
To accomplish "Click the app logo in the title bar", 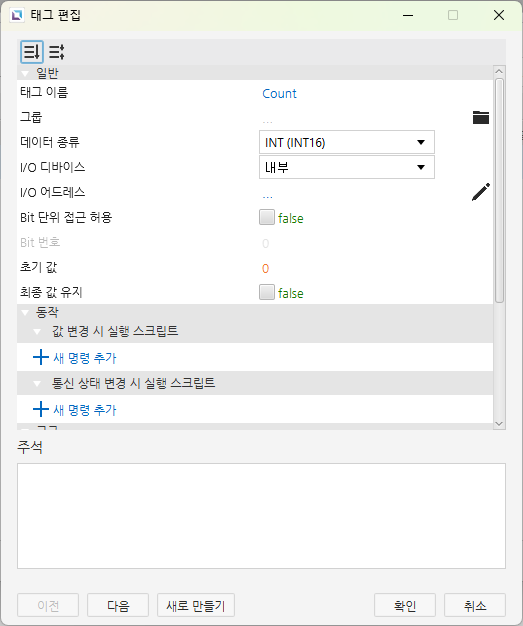I will click(x=17, y=15).
